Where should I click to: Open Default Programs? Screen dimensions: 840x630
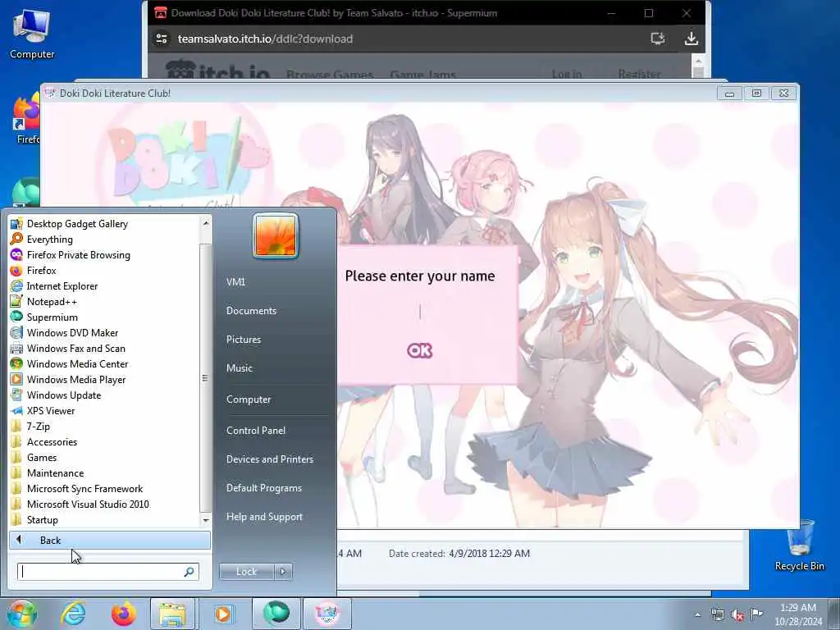coord(264,488)
